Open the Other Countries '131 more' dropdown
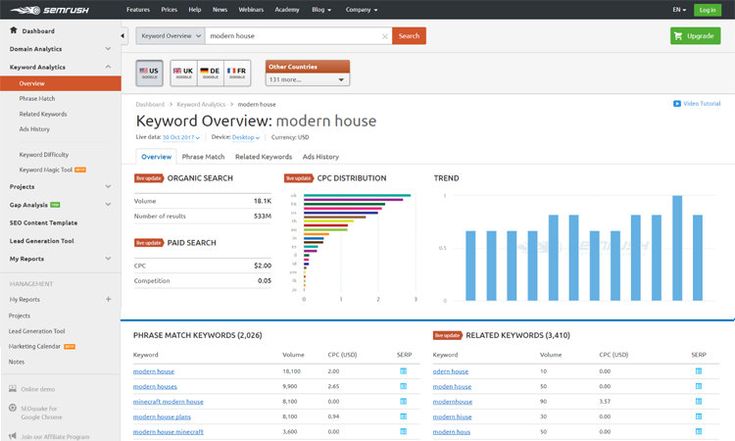735x441 pixels. click(307, 79)
